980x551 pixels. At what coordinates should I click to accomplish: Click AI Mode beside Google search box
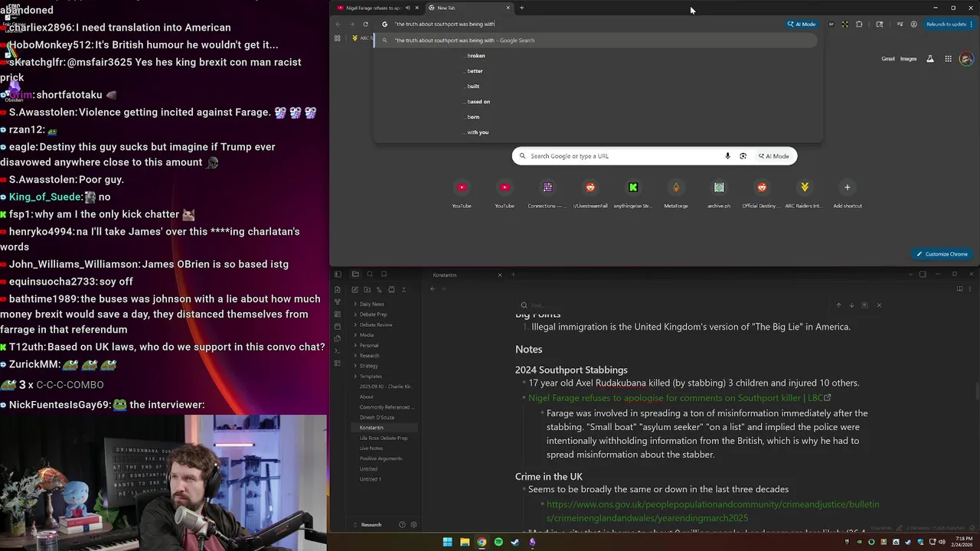[774, 156]
